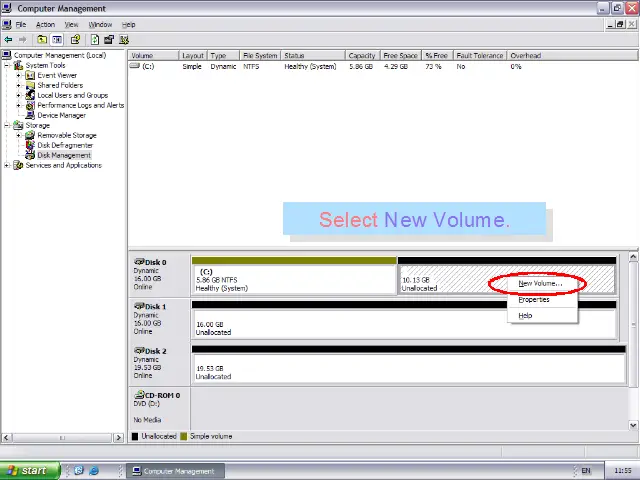Click the Settings toolbar icon next to Refresh
640x480 pixels.
(109, 40)
